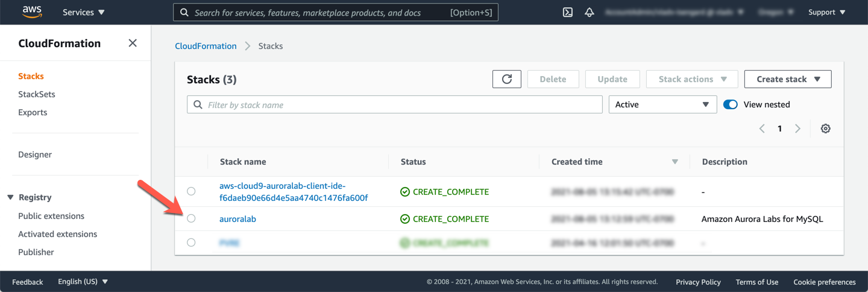Open the Active filter dropdown
The width and height of the screenshot is (868, 292).
[662, 104]
